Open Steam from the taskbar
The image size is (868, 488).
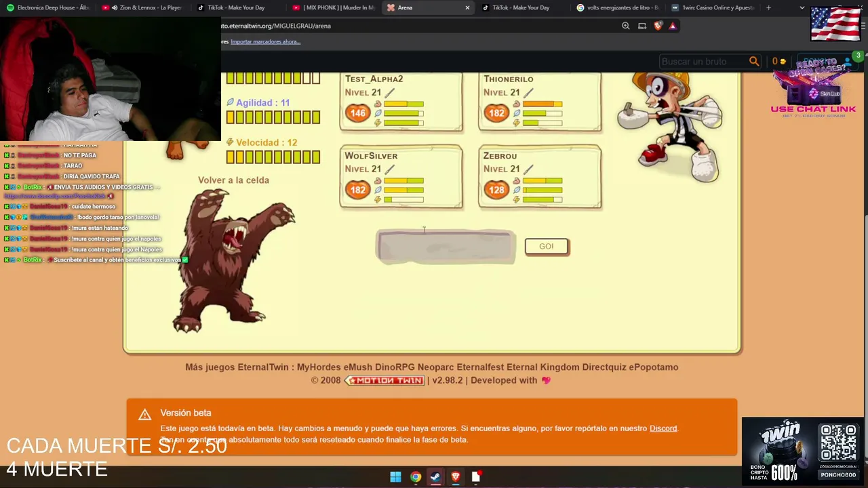435,476
